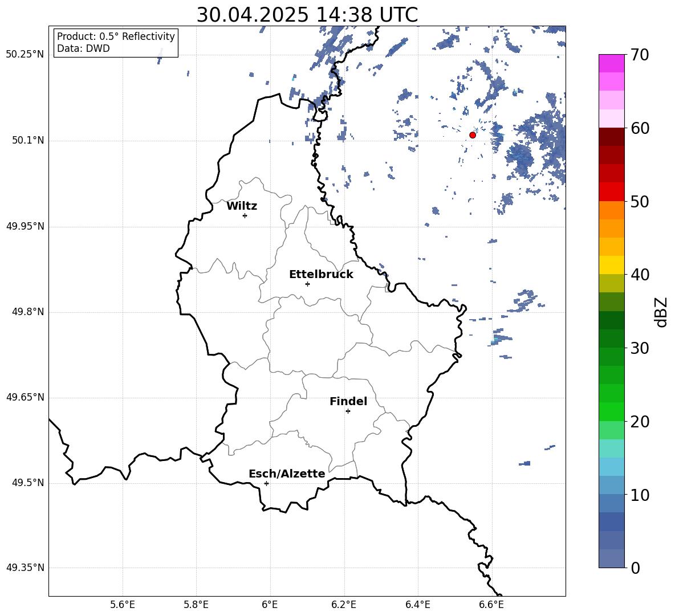
Task: Click the Findel city label
Action: click(x=348, y=401)
